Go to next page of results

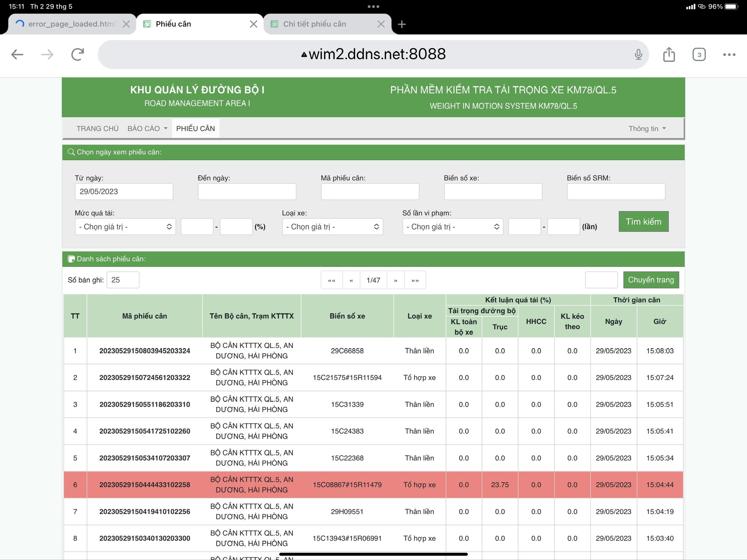[x=396, y=280]
